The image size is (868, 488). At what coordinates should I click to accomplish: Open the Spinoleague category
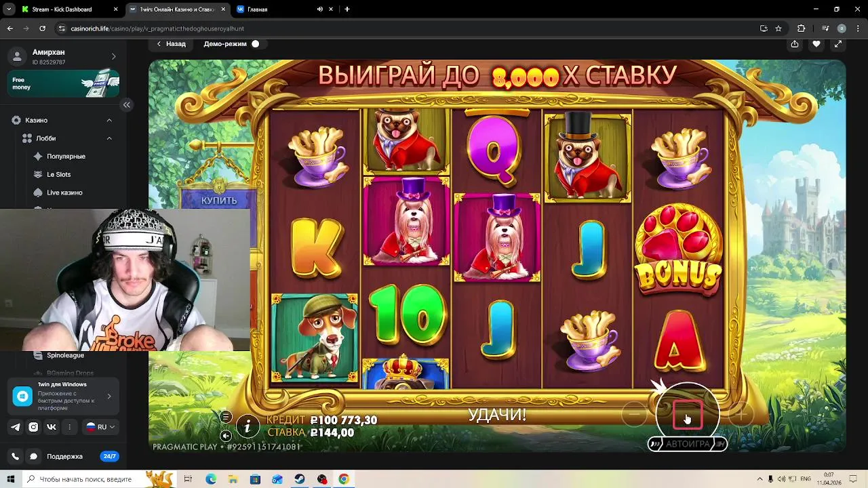click(x=65, y=355)
